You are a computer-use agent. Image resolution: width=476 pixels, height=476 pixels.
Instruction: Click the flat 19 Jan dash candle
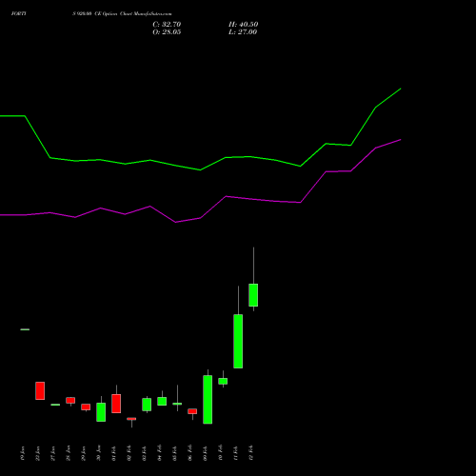point(25,329)
